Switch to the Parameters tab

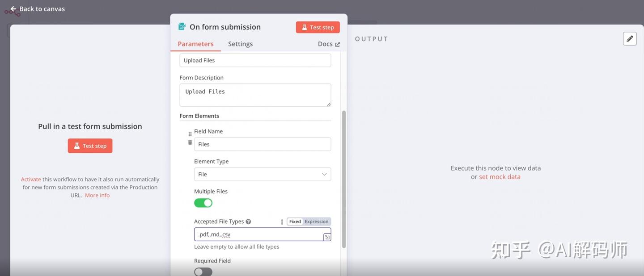(195, 44)
